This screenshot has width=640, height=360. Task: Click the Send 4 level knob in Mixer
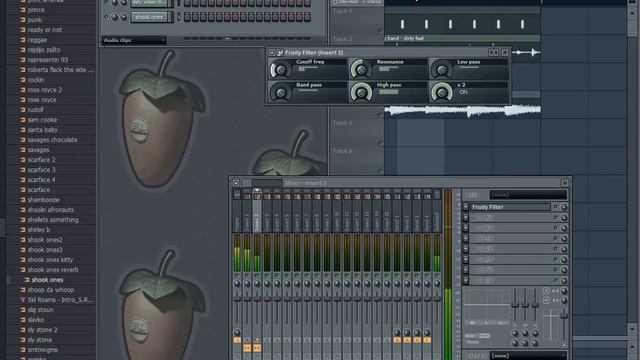coord(427,333)
